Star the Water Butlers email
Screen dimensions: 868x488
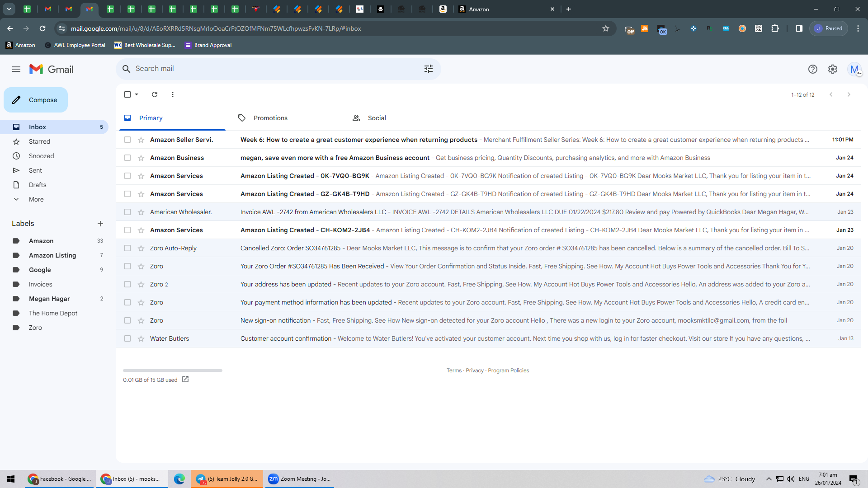(141, 338)
